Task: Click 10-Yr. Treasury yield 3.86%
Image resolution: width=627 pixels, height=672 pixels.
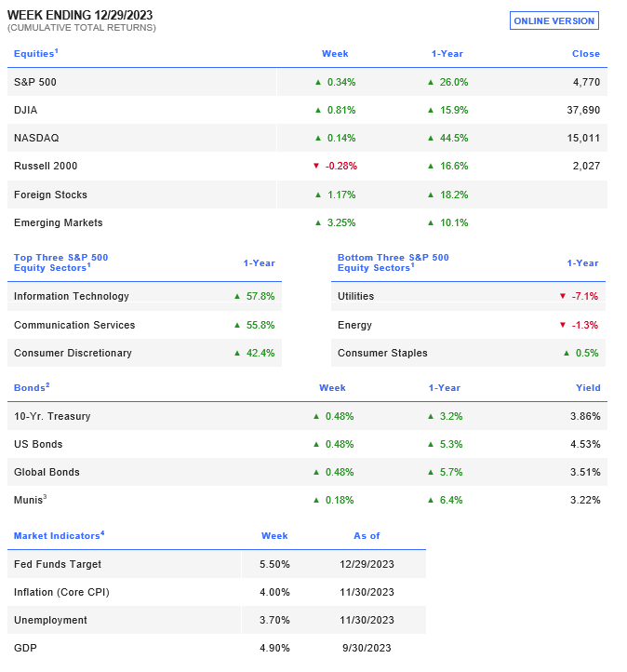Action: tap(585, 416)
